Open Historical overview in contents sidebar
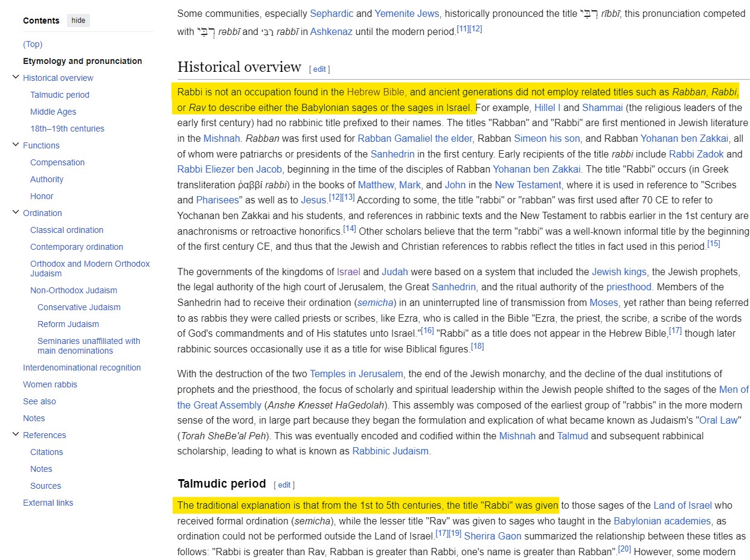 coord(58,78)
